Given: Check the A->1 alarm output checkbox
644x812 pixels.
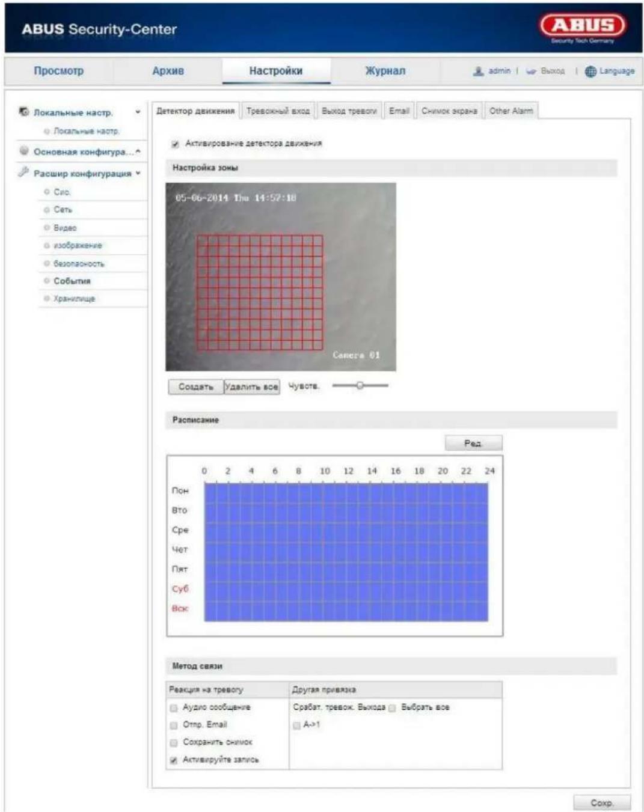Looking at the screenshot, I should [x=296, y=725].
